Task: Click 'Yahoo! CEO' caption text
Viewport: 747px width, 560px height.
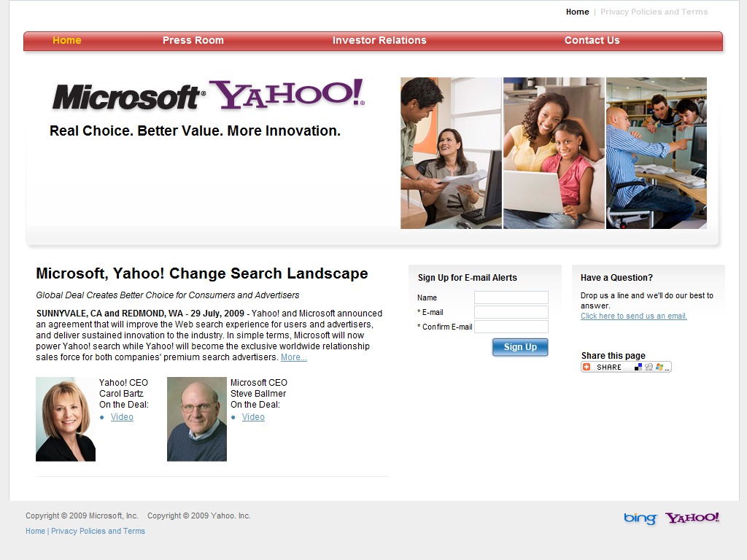Action: (123, 382)
